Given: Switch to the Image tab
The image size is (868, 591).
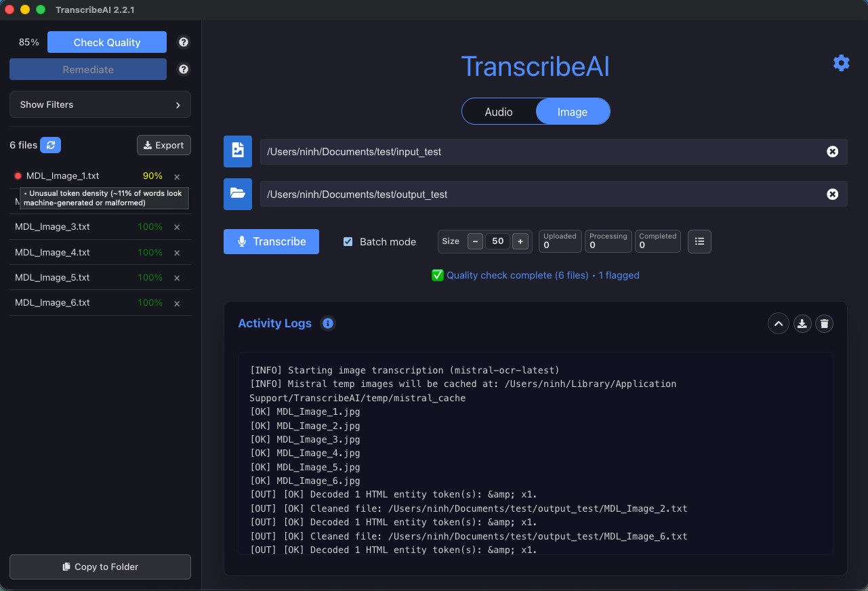Looking at the screenshot, I should coord(573,112).
